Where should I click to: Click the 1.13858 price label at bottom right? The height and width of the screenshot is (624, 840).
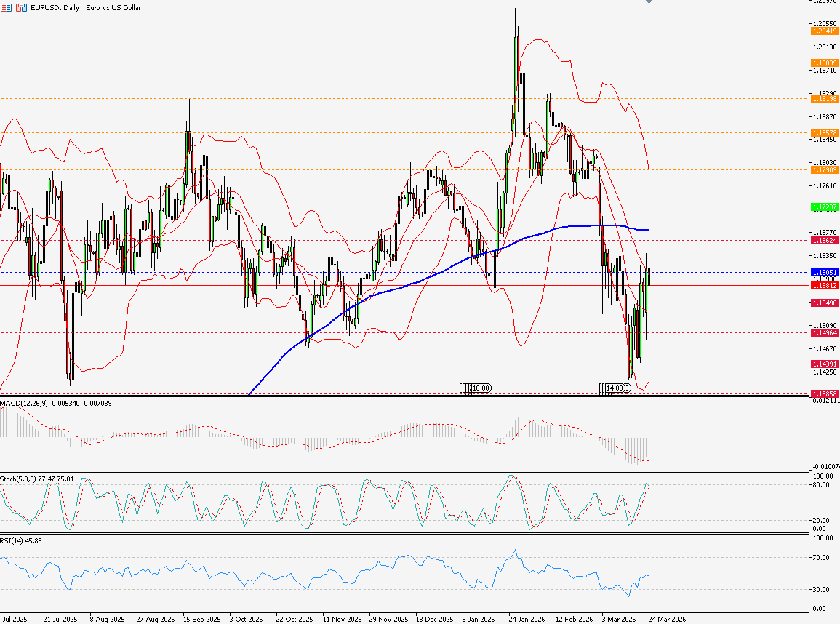pos(824,393)
